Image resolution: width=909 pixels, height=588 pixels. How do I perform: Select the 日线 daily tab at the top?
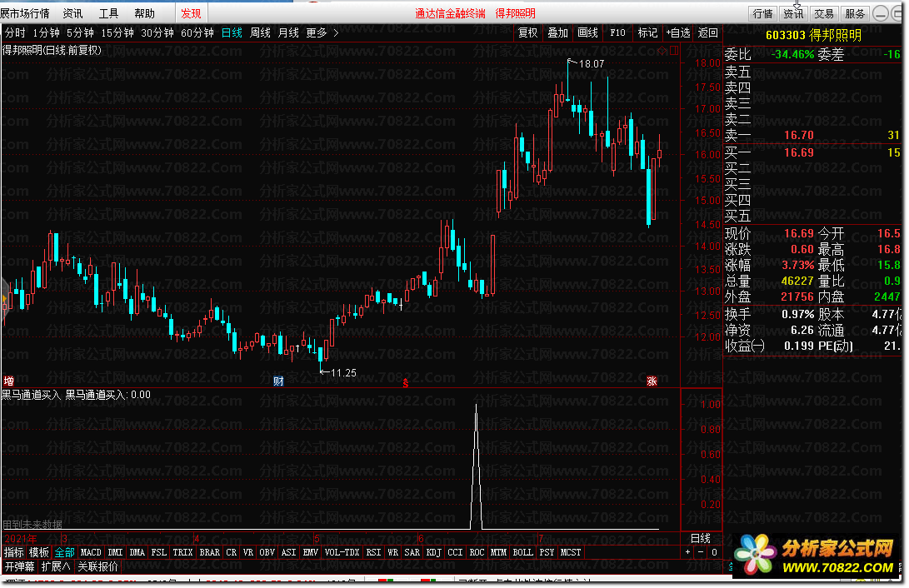tap(232, 33)
